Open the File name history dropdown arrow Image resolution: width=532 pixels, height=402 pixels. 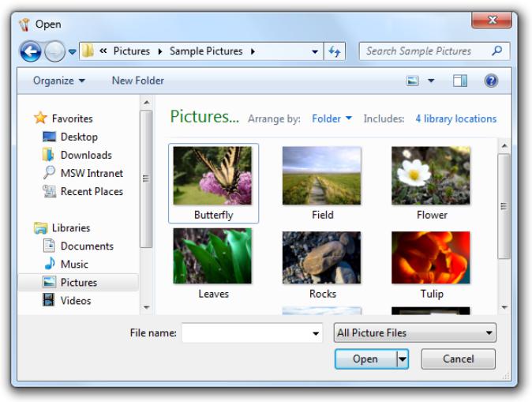point(316,333)
